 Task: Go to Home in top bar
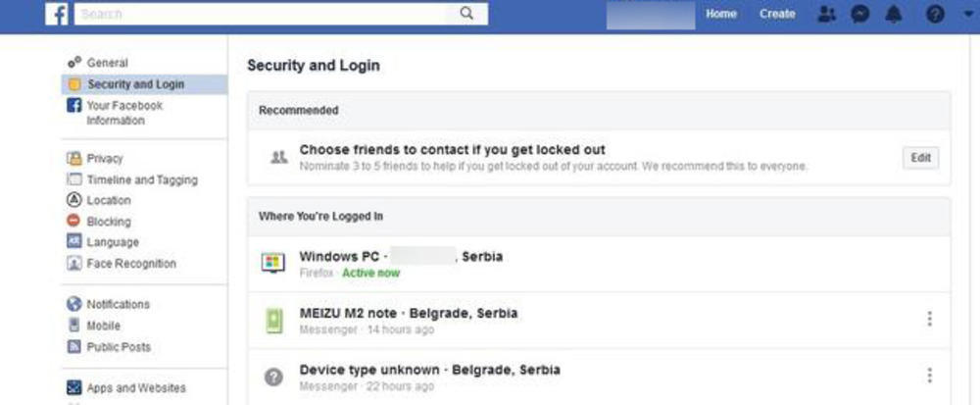[x=721, y=15]
